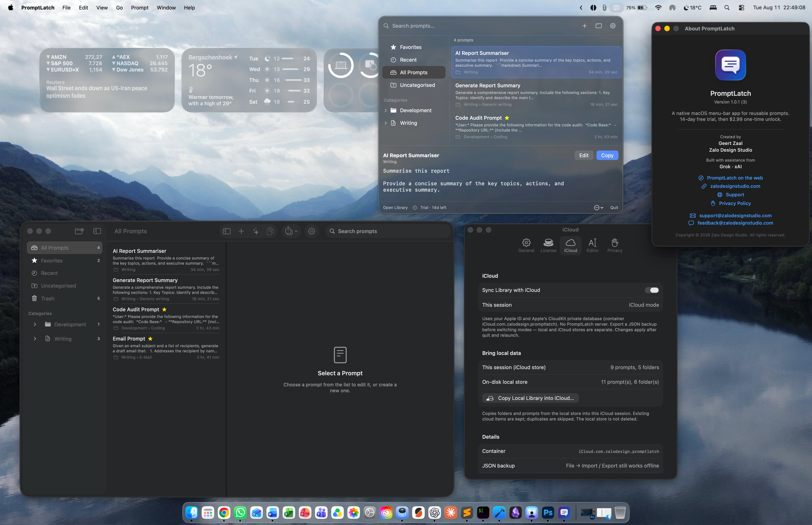Click the plus icon in the popup search bar

(584, 26)
